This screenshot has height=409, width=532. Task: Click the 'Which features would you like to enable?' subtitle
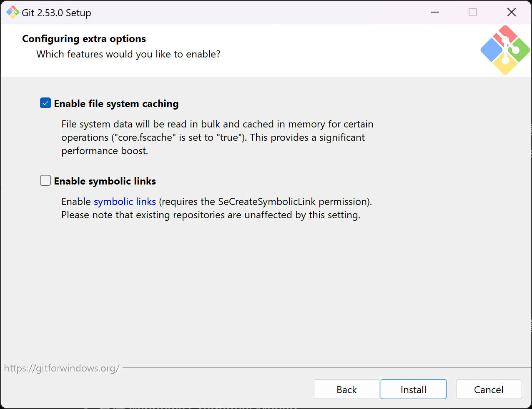coord(128,54)
